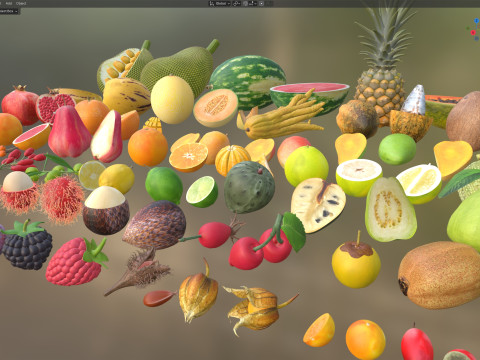This screenshot has height=360, width=480.
Task: Click the green Y axis on the gizmo
Action: [x=468, y=28]
